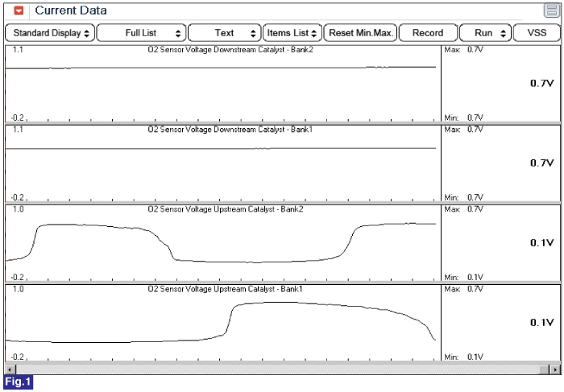Open the Text display mode dropdown
Viewport: 564px width, 392px height.
coord(225,33)
